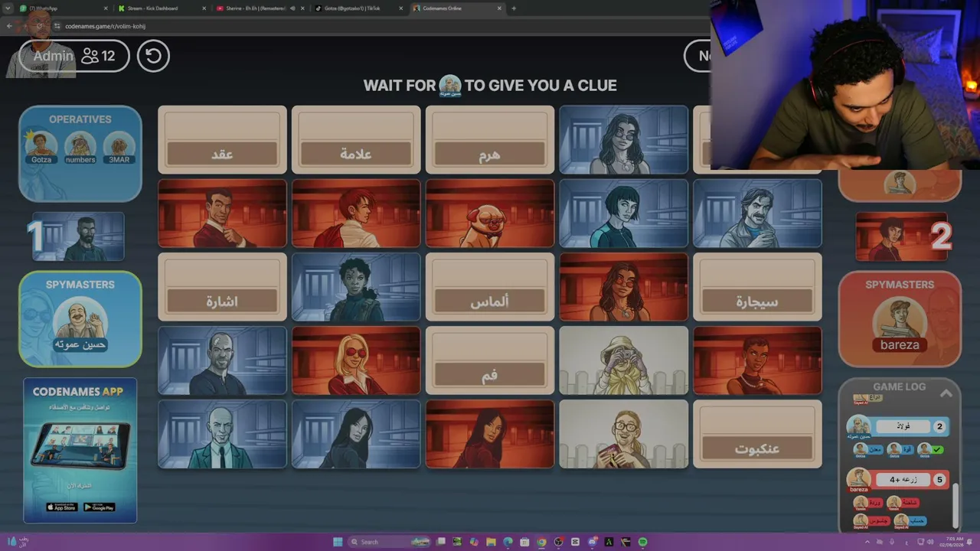The image size is (980, 551).
Task: Choose the word card سيجارة
Action: coord(757,287)
